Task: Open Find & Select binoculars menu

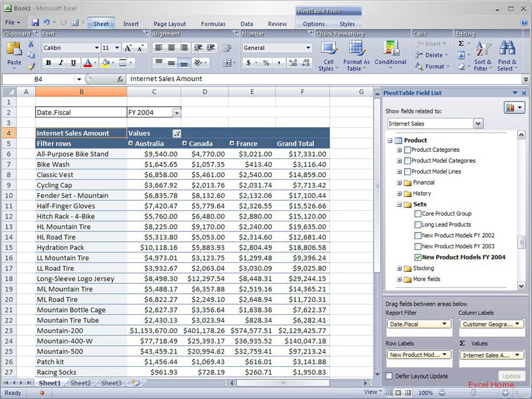Action: coord(507,56)
